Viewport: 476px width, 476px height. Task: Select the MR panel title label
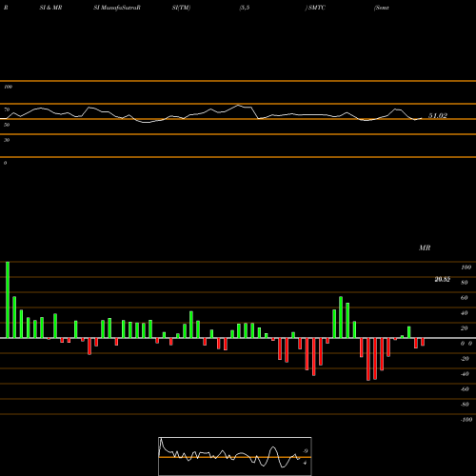[425, 248]
